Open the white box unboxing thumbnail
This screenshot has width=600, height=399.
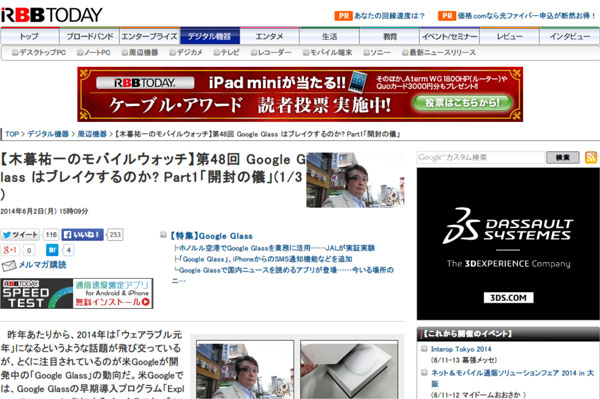point(349,369)
